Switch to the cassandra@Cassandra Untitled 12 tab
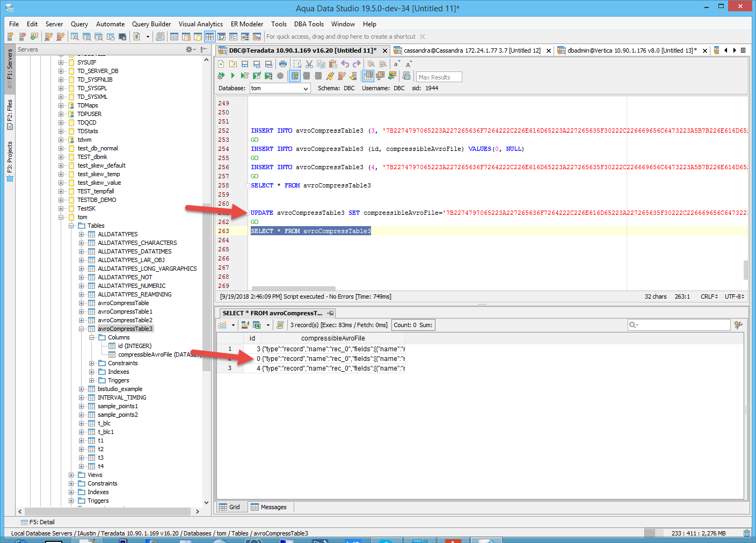Image resolution: width=756 pixels, height=543 pixels. click(472, 50)
